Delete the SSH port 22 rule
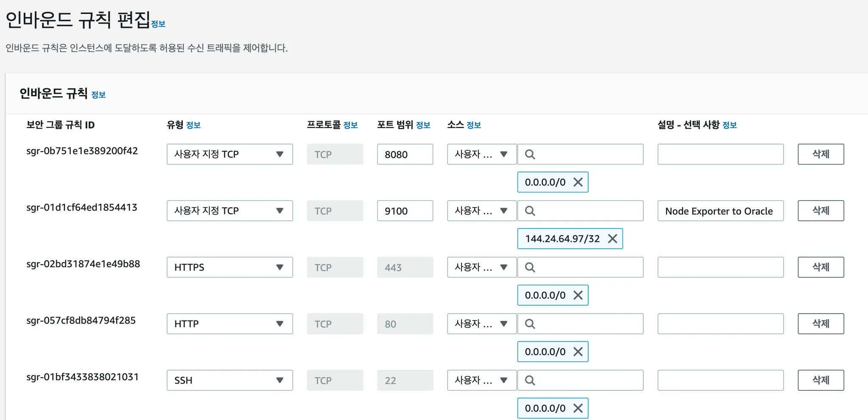This screenshot has width=868, height=420. (x=821, y=380)
